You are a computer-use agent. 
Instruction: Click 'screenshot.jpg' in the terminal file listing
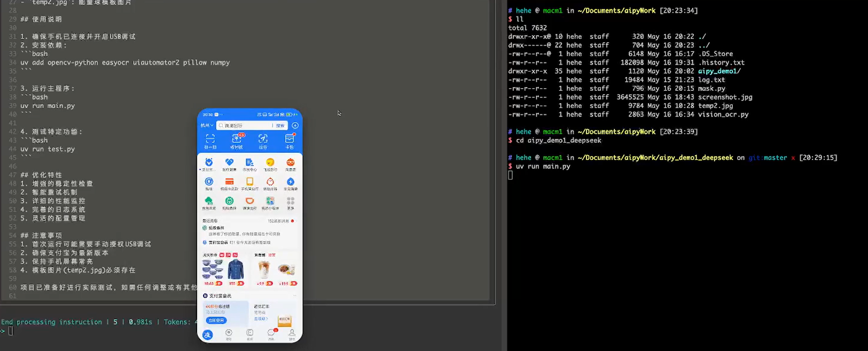tap(725, 97)
